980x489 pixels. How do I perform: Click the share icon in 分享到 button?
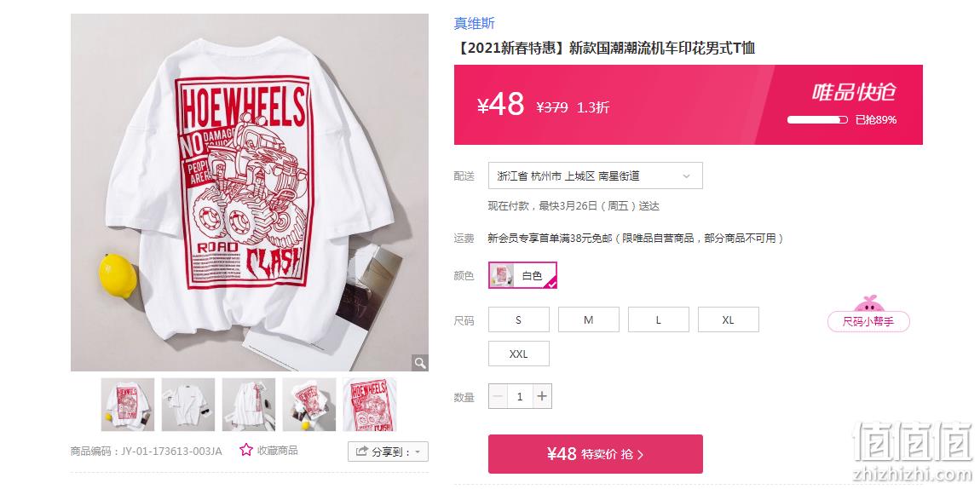click(x=361, y=452)
